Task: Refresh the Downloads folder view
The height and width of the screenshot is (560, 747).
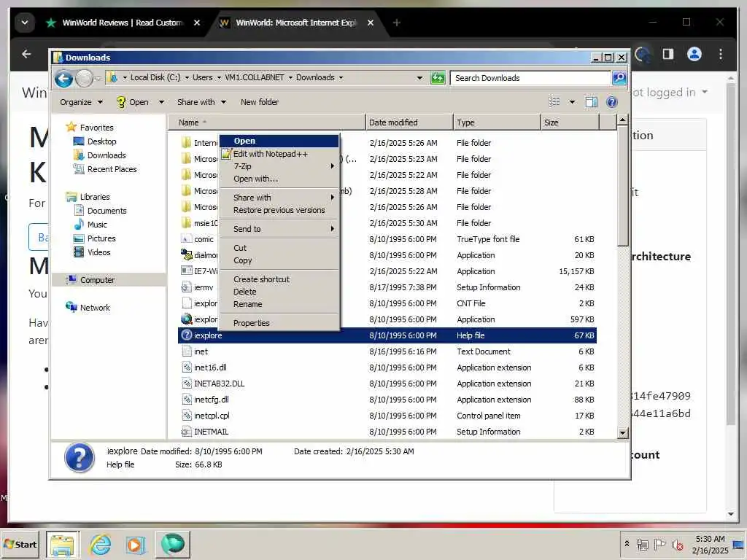Action: pos(438,77)
